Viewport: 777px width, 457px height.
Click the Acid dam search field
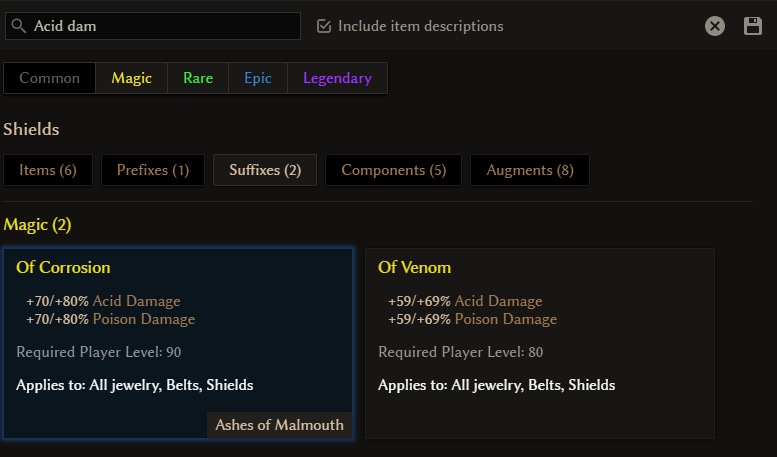pyautogui.click(x=153, y=26)
